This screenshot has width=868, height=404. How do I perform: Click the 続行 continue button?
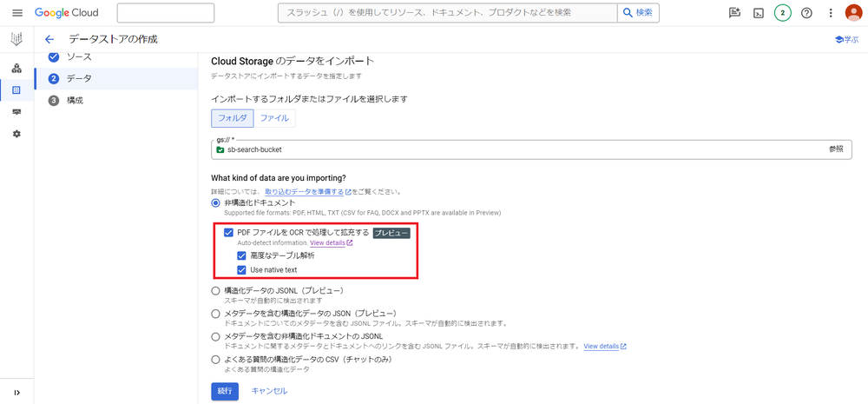pyautogui.click(x=225, y=391)
